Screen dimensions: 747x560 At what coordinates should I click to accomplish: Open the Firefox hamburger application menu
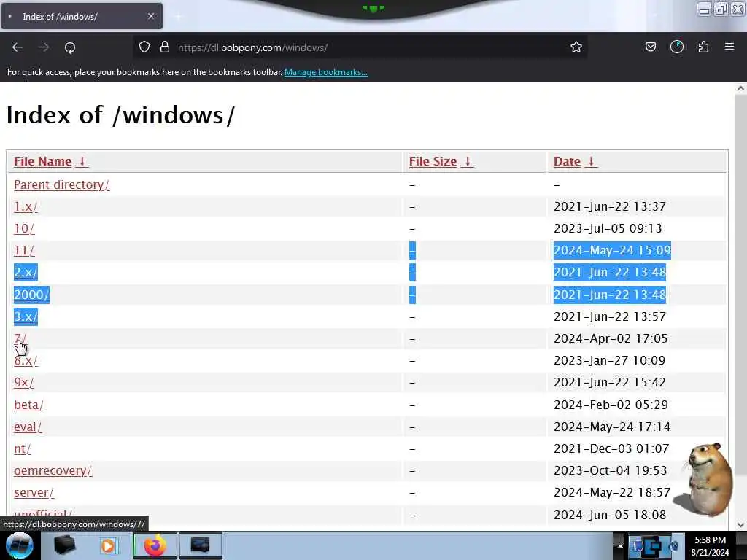tap(729, 47)
